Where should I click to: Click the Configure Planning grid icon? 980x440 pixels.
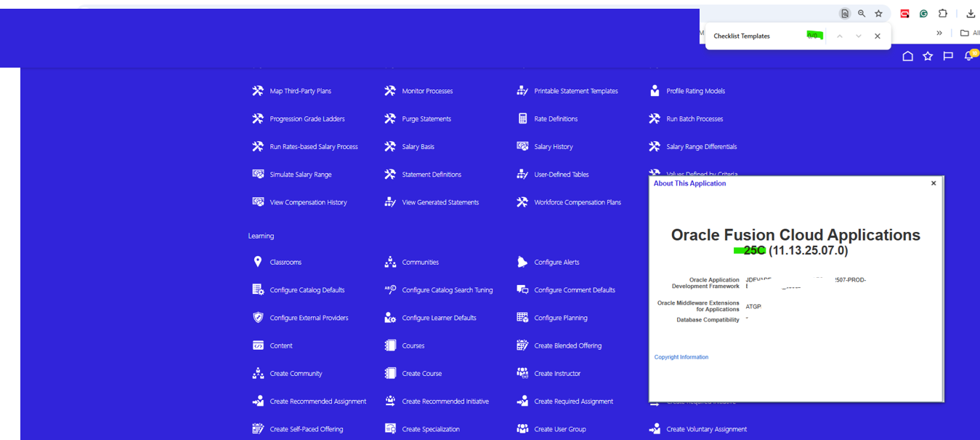522,318
